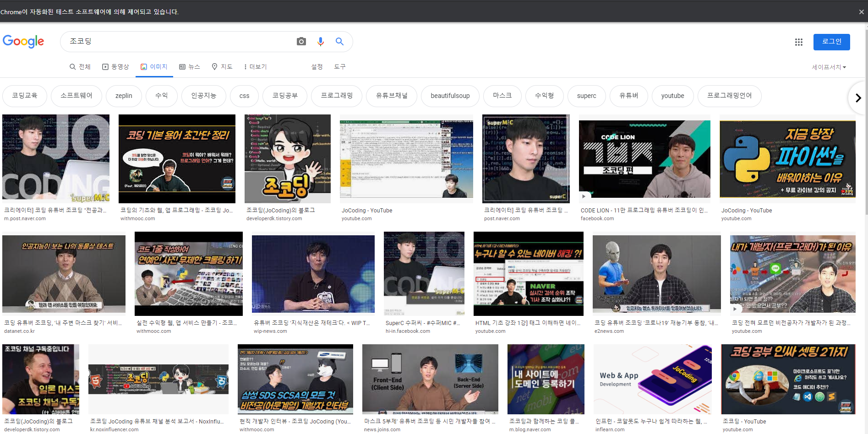Open the Google apps grid

pos(799,42)
